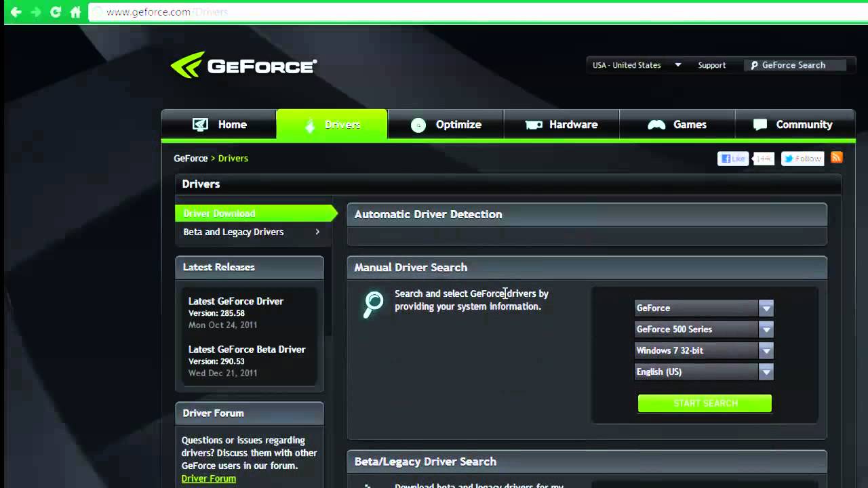This screenshot has width=868, height=488.
Task: Click the Driver Forum link
Action: (x=208, y=479)
